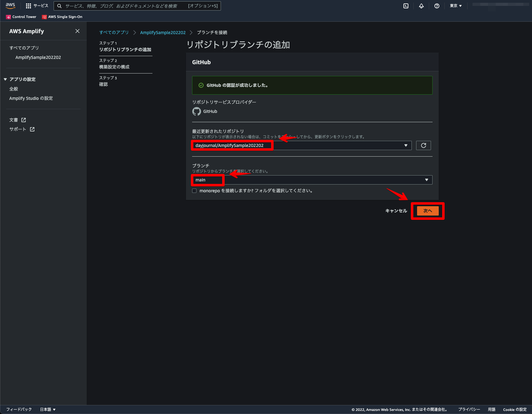Open the 日本語 language selector
Screen dimensions: 532x414
[48, 409]
